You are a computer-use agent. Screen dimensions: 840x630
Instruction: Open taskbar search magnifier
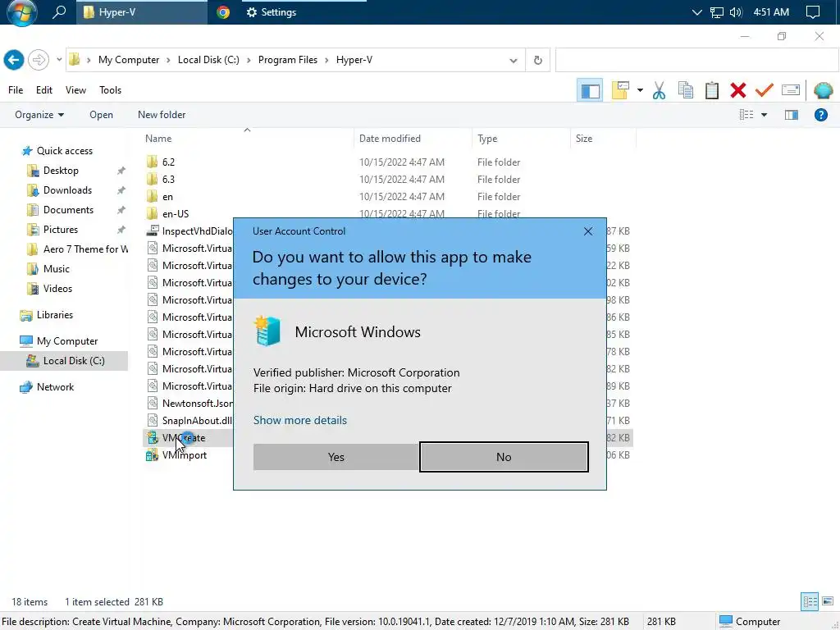[59, 11]
